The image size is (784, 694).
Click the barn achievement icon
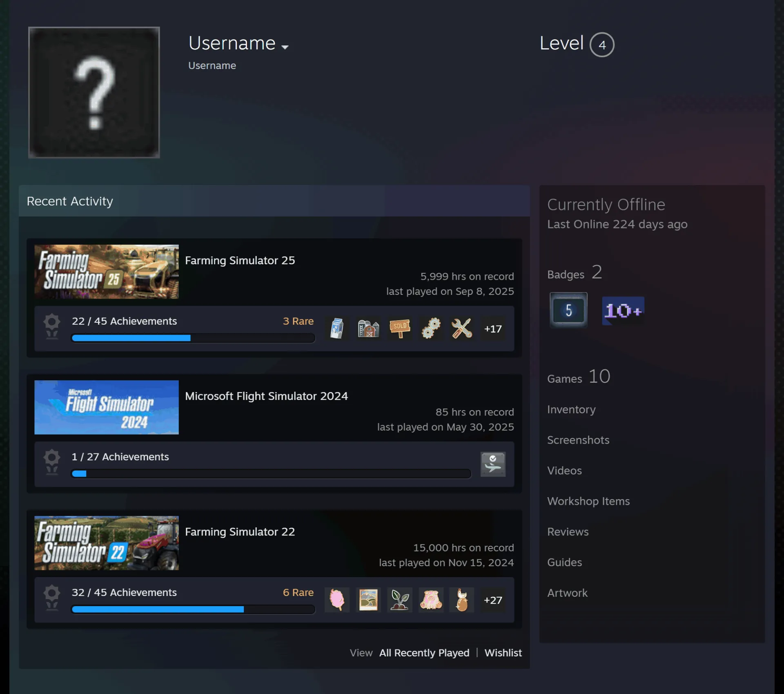coord(368,328)
